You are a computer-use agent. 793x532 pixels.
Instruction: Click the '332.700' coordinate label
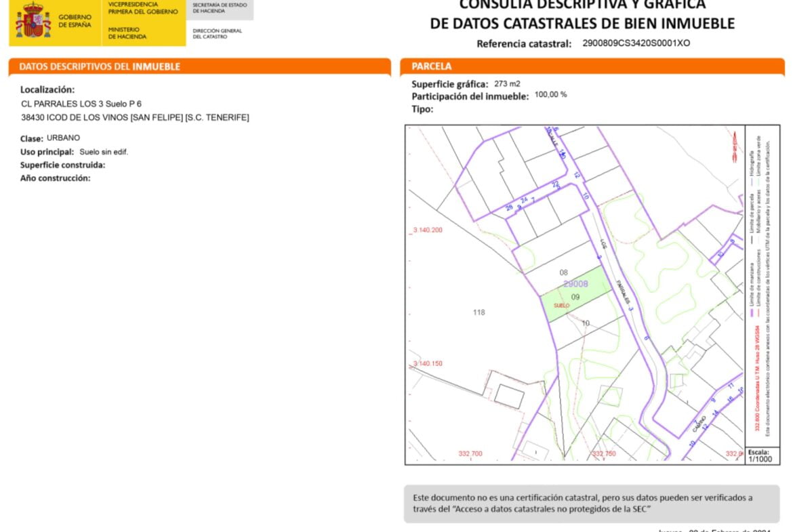pos(470,453)
